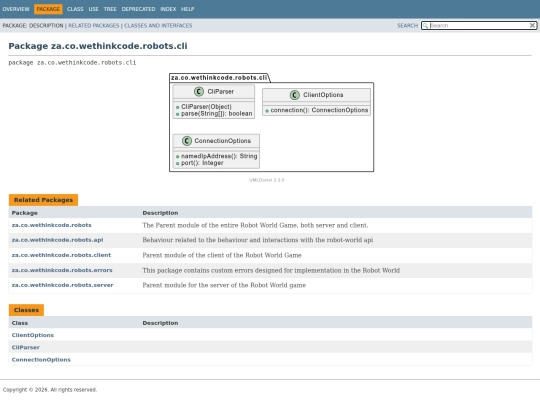Clear the search field with X icon
Viewport: 540px width, 405px height.
532,25
